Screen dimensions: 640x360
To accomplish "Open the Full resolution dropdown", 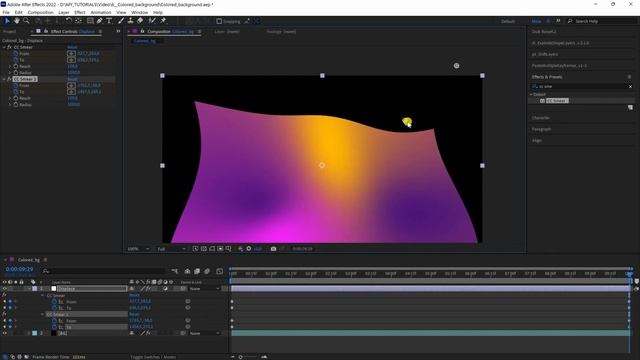I will pos(171,249).
